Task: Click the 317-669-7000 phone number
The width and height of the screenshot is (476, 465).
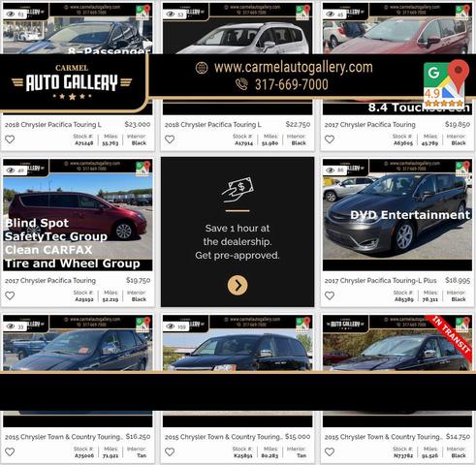Action: (292, 84)
